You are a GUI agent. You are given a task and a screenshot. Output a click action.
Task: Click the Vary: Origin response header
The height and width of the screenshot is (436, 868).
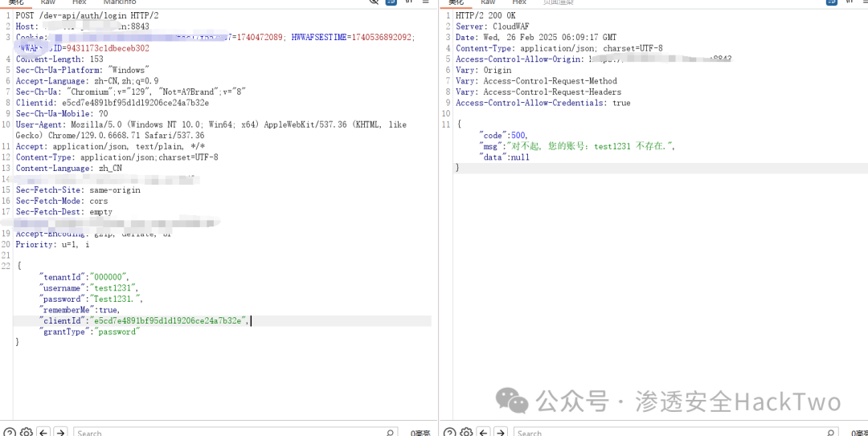coord(483,71)
